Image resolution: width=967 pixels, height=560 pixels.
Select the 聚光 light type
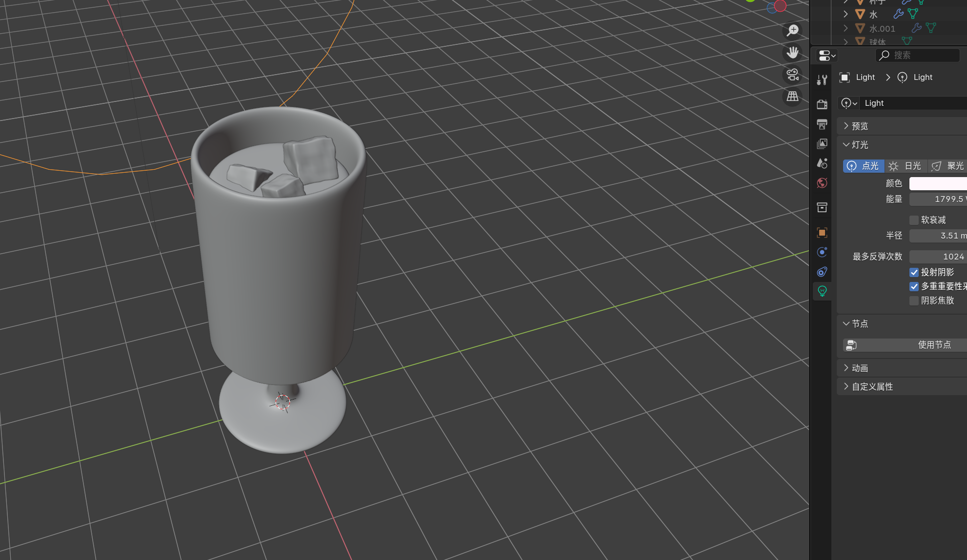pos(948,166)
